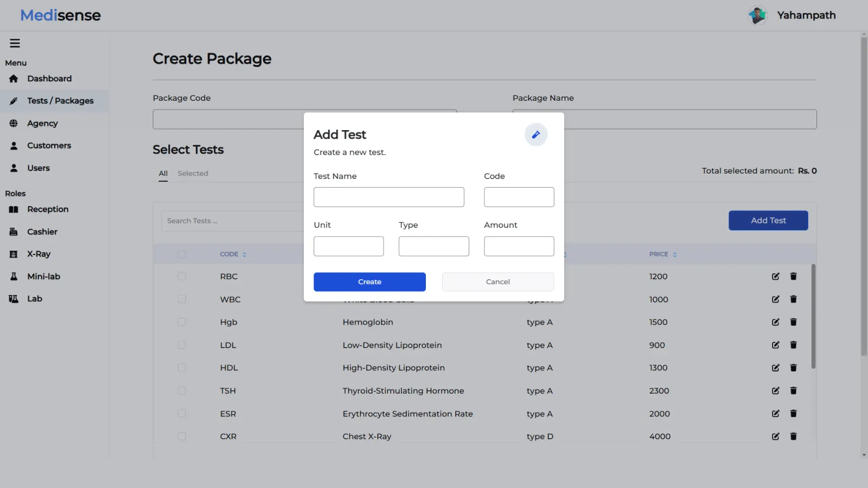Focus the Amount input field

[519, 246]
